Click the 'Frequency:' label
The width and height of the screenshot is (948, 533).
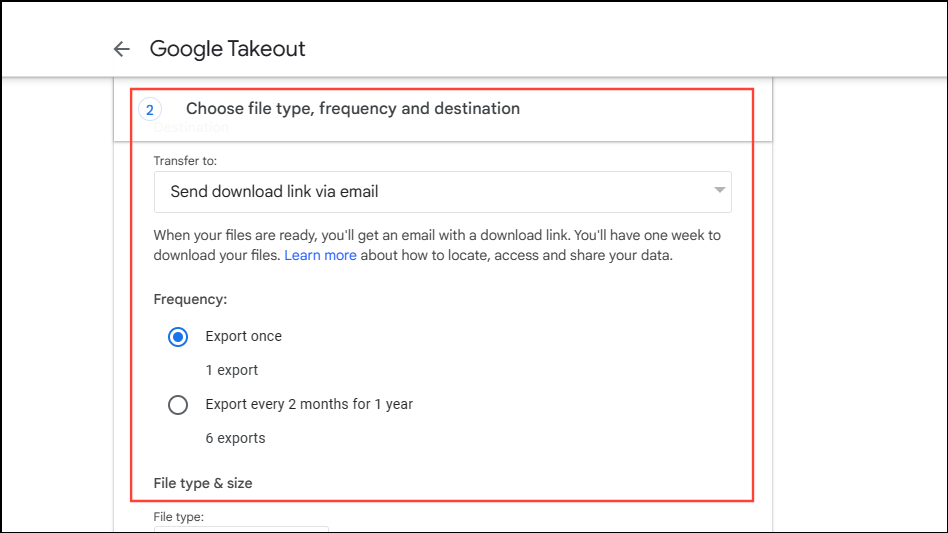(x=190, y=300)
